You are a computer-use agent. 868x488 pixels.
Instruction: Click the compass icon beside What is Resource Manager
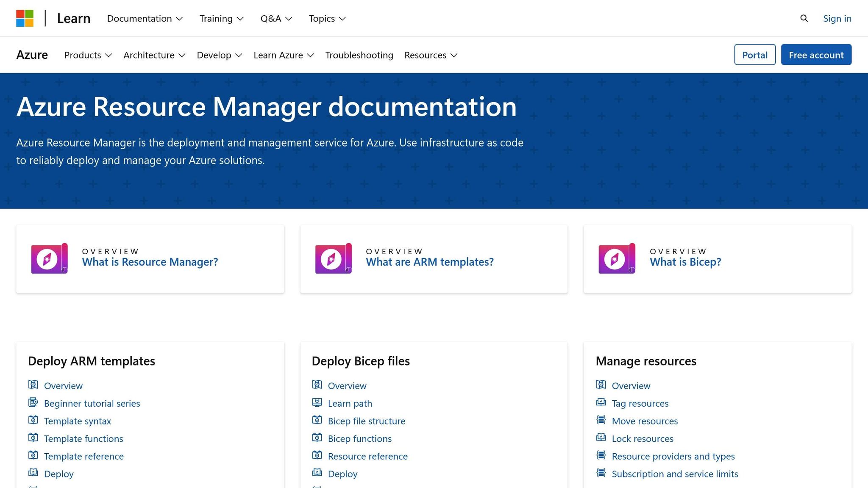[49, 258]
